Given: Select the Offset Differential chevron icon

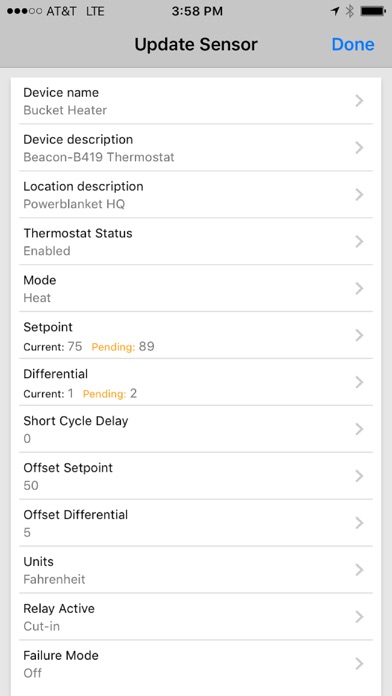Looking at the screenshot, I should tap(360, 523).
